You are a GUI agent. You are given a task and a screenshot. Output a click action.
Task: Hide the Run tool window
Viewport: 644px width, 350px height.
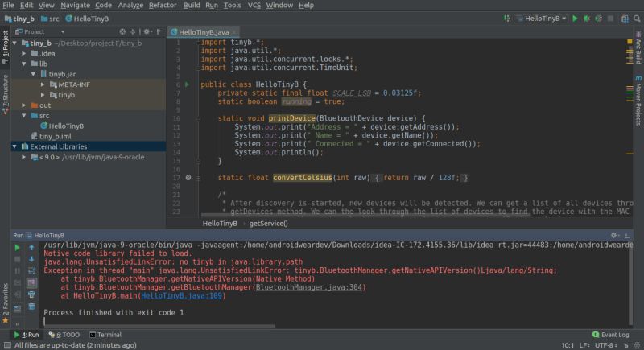click(627, 236)
